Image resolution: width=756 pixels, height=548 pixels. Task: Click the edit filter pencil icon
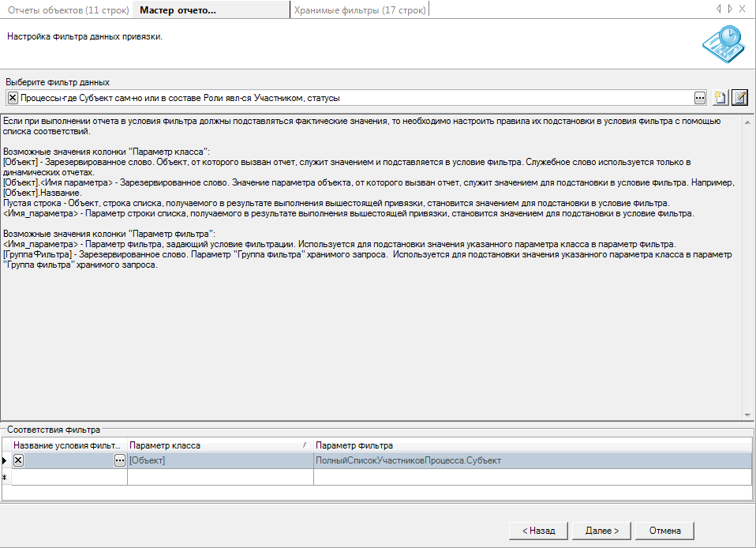point(739,98)
